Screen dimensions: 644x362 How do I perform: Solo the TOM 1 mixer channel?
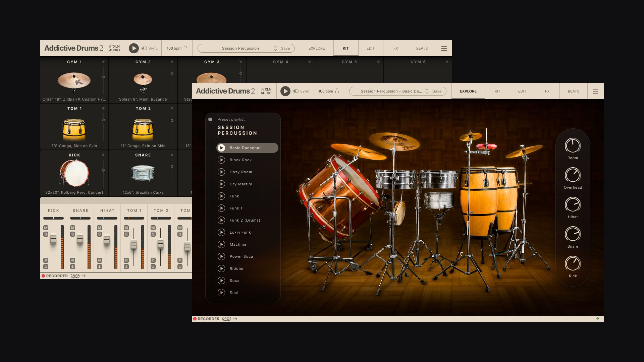(126, 234)
